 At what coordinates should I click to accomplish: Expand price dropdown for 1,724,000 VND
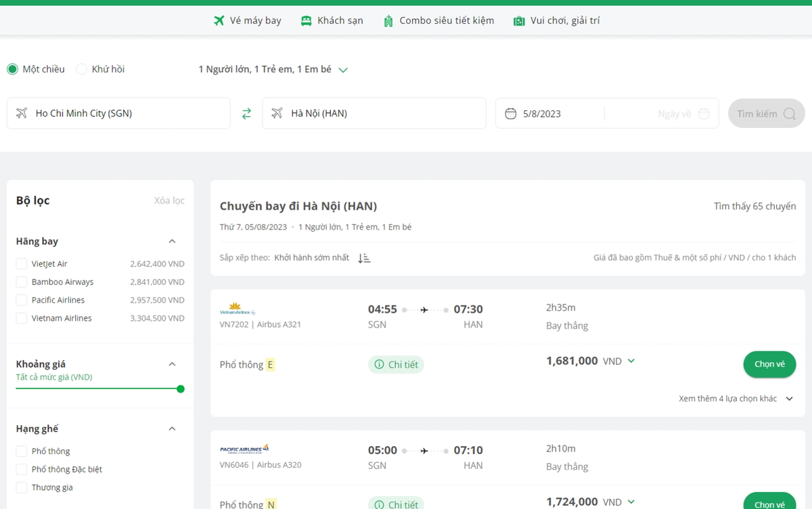[x=631, y=502]
